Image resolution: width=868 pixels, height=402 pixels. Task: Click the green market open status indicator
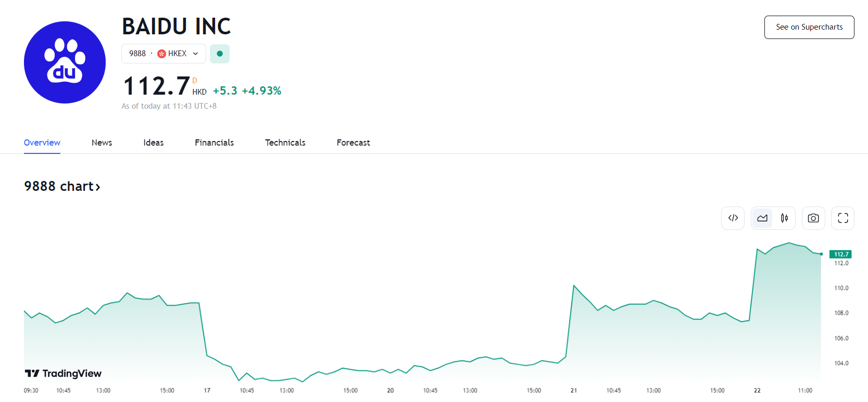pyautogui.click(x=220, y=54)
